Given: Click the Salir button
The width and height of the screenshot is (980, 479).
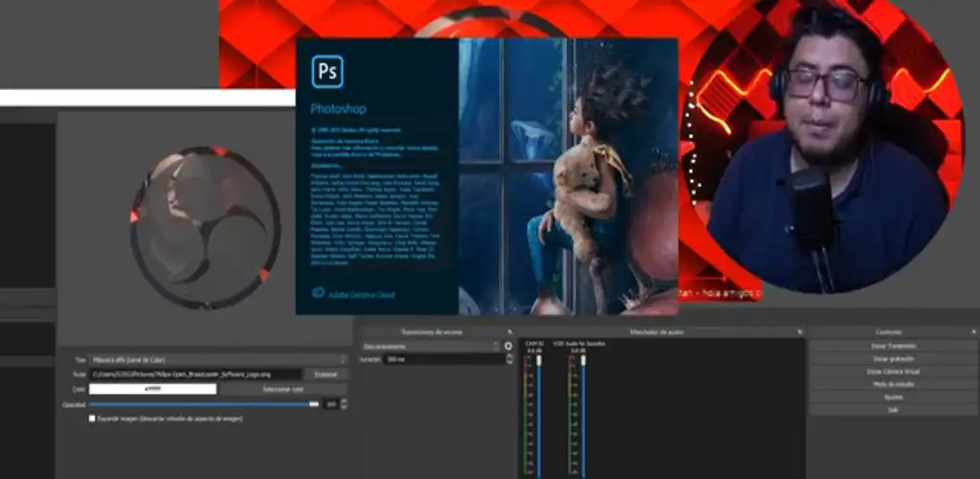Looking at the screenshot, I should click(x=894, y=410).
